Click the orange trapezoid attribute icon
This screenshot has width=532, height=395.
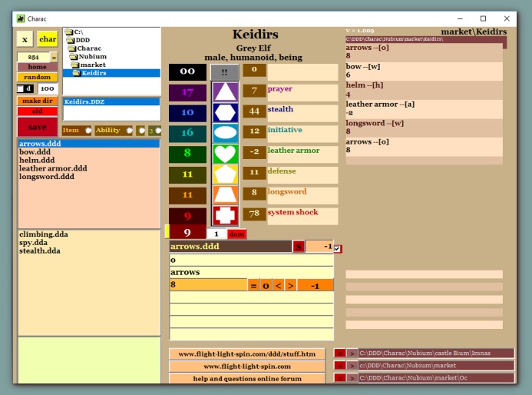tap(225, 195)
